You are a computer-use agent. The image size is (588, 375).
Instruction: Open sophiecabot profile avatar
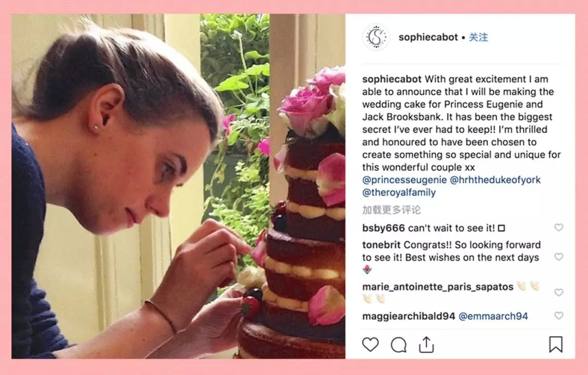(376, 38)
